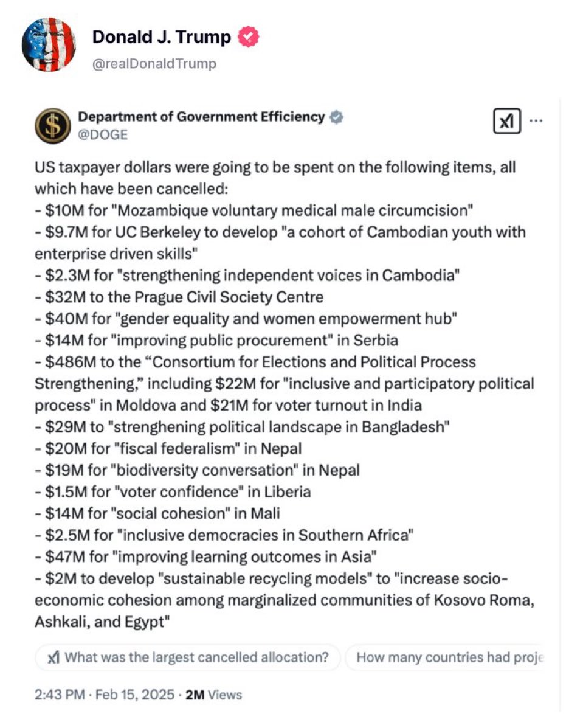The height and width of the screenshot is (728, 583).
Task: Open Department of Government Efficiency profile name
Action: [x=201, y=117]
